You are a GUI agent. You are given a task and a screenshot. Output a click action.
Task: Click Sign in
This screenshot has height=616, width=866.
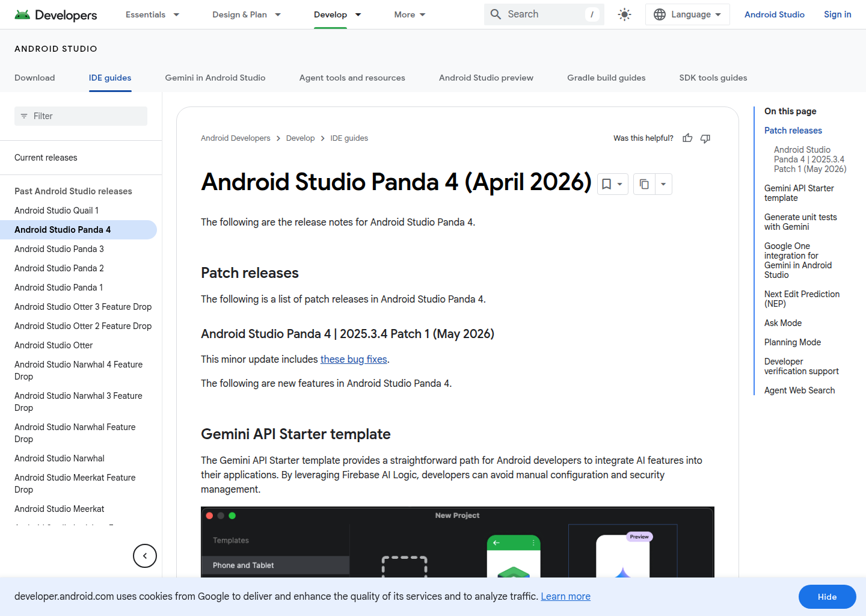[x=838, y=14]
